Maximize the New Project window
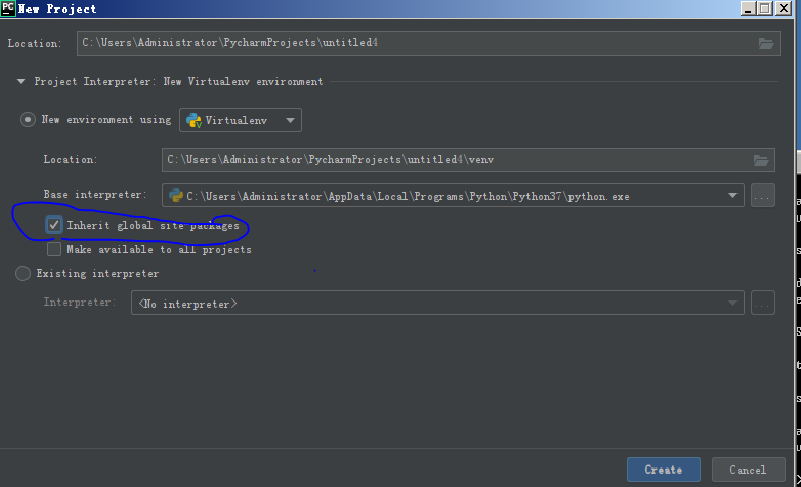Image resolution: width=801 pixels, height=487 pixels. 765,8
